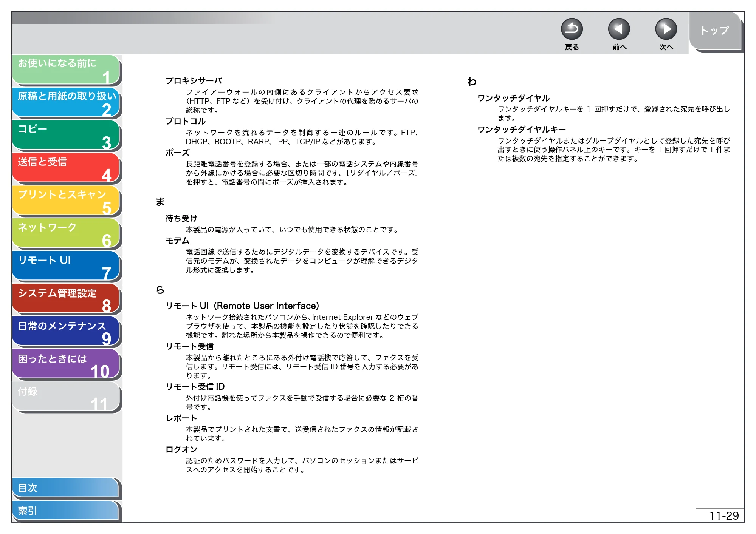Click the section heading わ
The width and height of the screenshot is (756, 534).
click(471, 82)
